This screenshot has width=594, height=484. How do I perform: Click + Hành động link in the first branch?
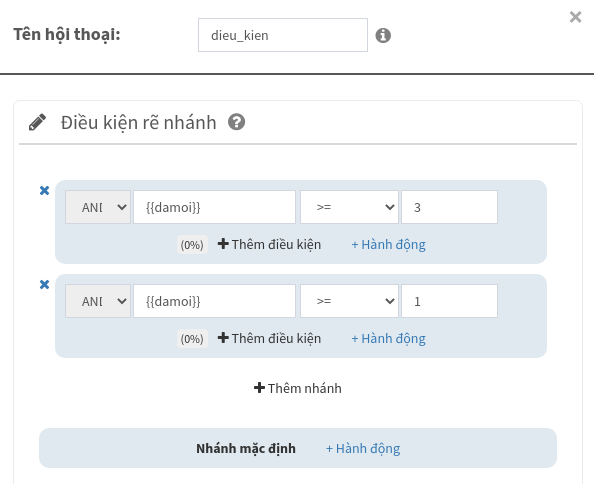point(388,245)
